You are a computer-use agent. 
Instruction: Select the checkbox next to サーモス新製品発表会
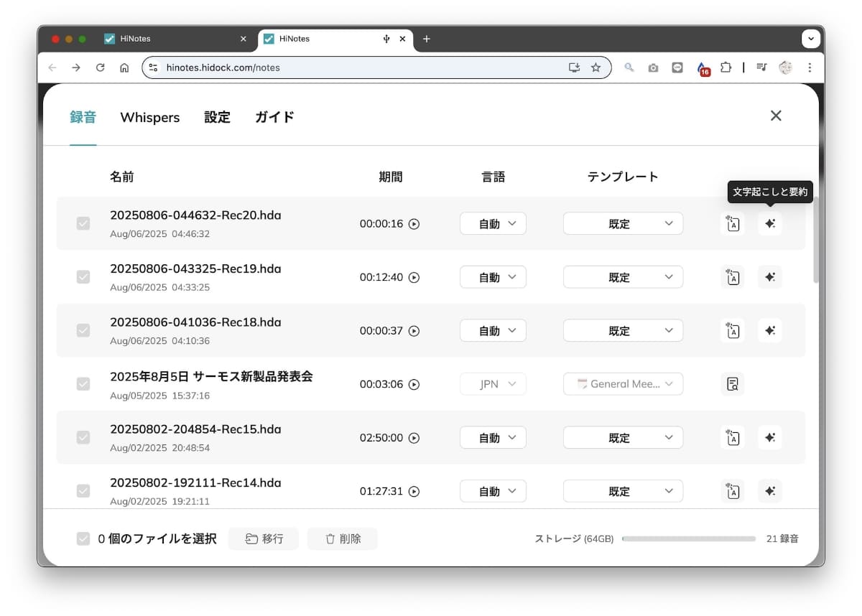click(83, 384)
